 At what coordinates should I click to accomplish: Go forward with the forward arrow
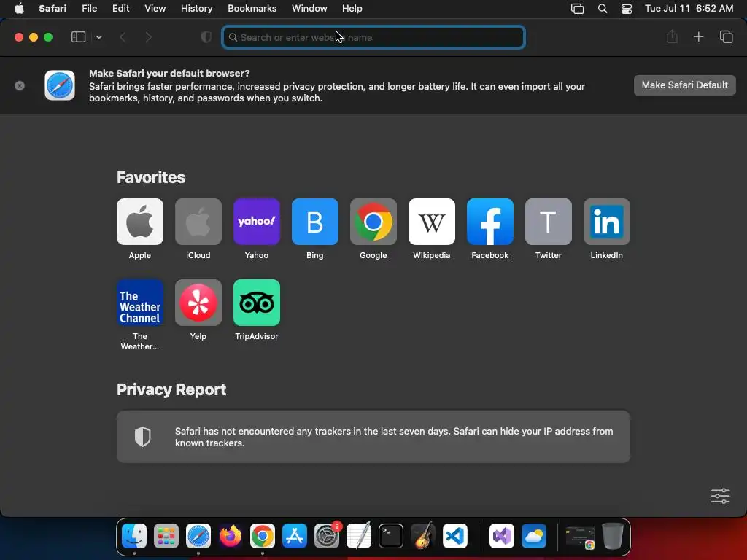(x=148, y=37)
